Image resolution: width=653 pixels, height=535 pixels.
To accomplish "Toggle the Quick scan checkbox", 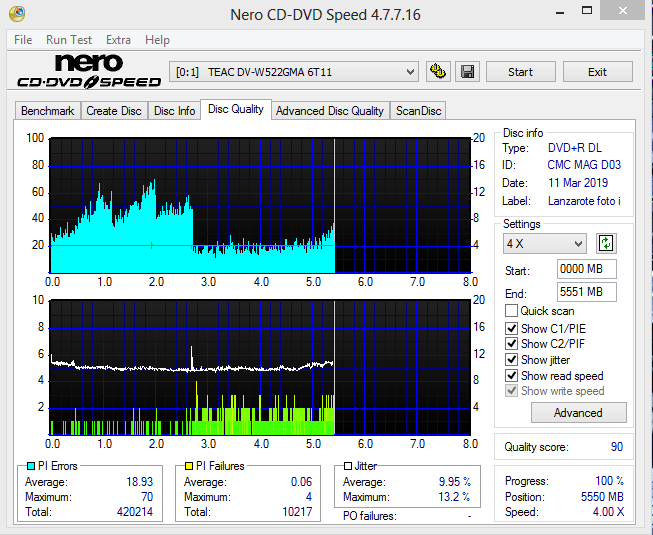I will point(511,311).
